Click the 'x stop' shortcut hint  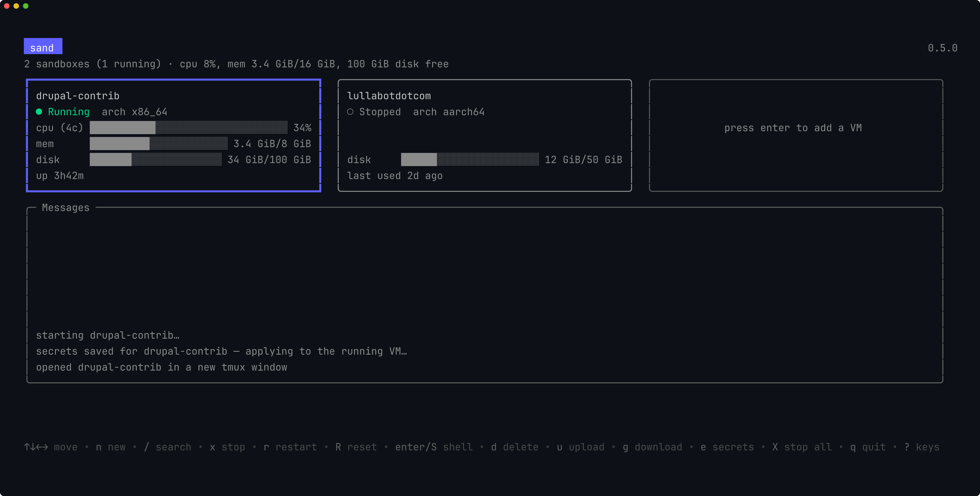click(227, 447)
